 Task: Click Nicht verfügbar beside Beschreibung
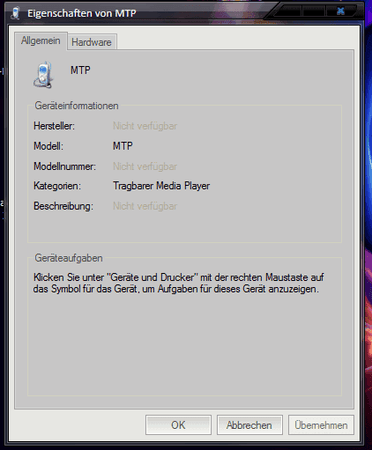(x=145, y=206)
